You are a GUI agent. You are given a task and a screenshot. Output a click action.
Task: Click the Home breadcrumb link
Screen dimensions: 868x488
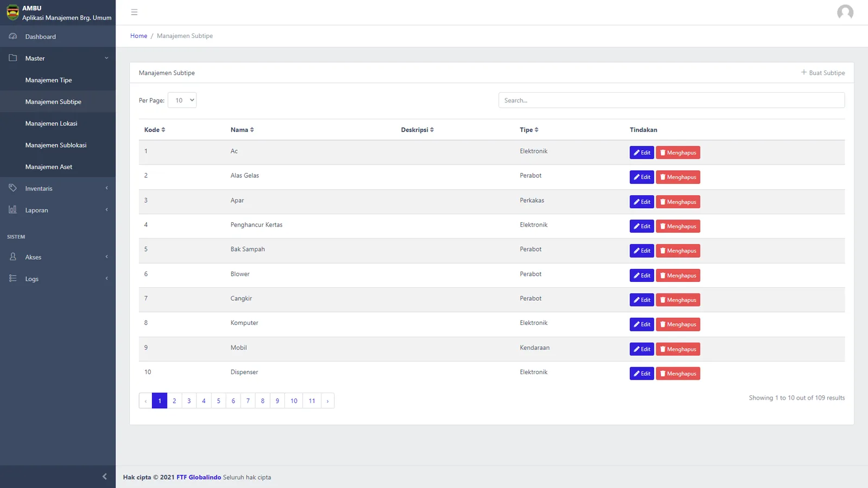click(x=138, y=36)
